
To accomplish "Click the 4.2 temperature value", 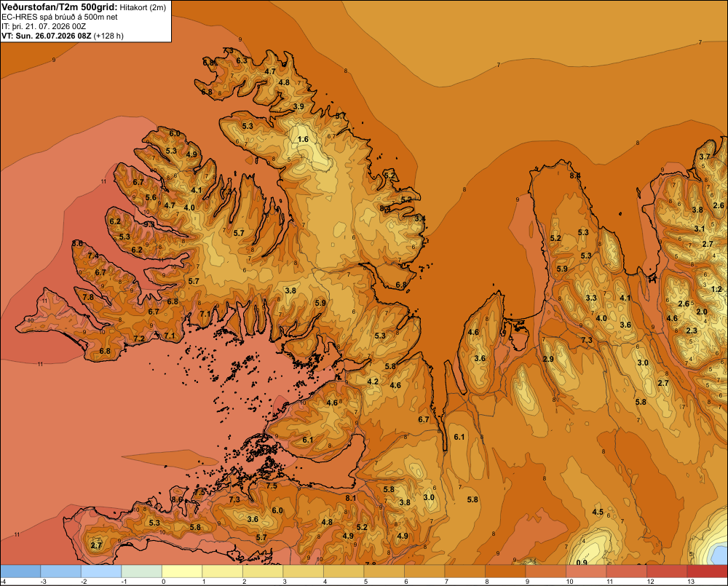I will point(373,381).
